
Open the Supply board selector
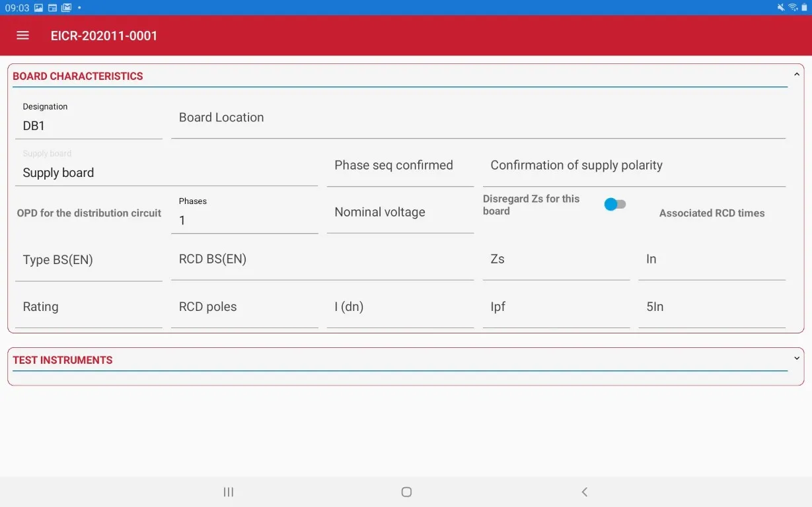(165, 173)
